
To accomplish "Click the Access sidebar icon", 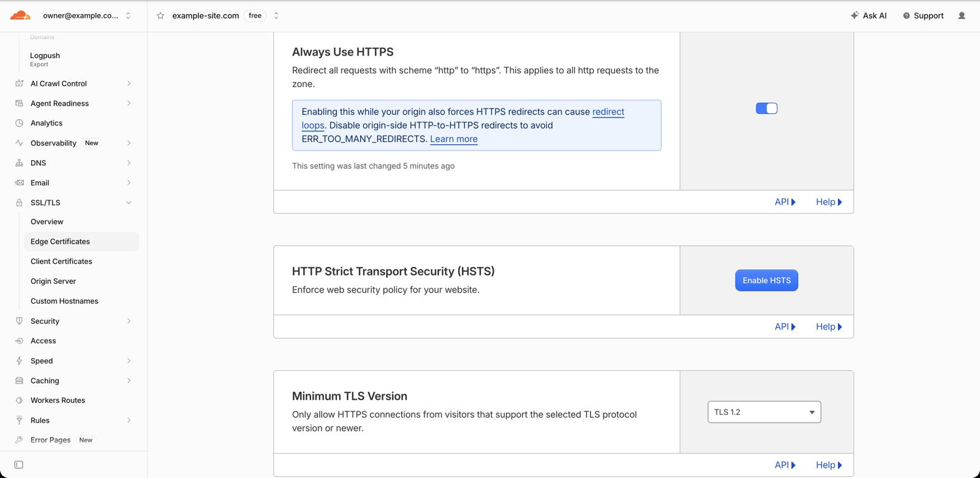I will (x=19, y=341).
